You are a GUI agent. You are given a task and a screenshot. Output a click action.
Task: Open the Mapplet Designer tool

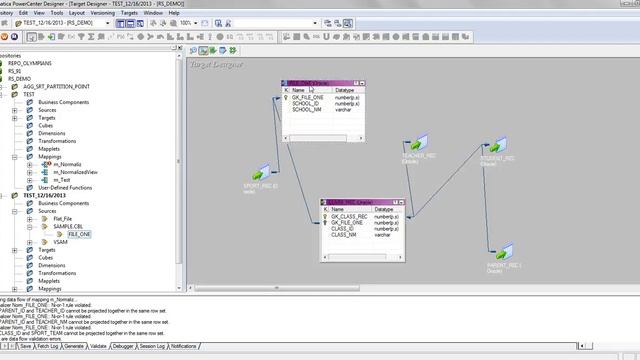tap(222, 51)
